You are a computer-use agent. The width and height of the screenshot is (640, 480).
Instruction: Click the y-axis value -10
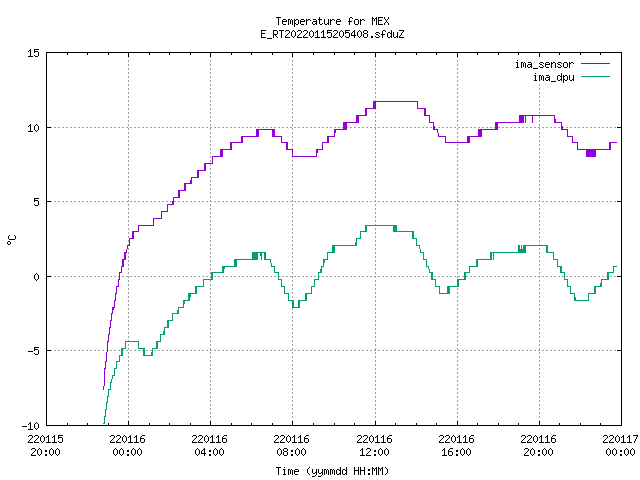coord(31,426)
